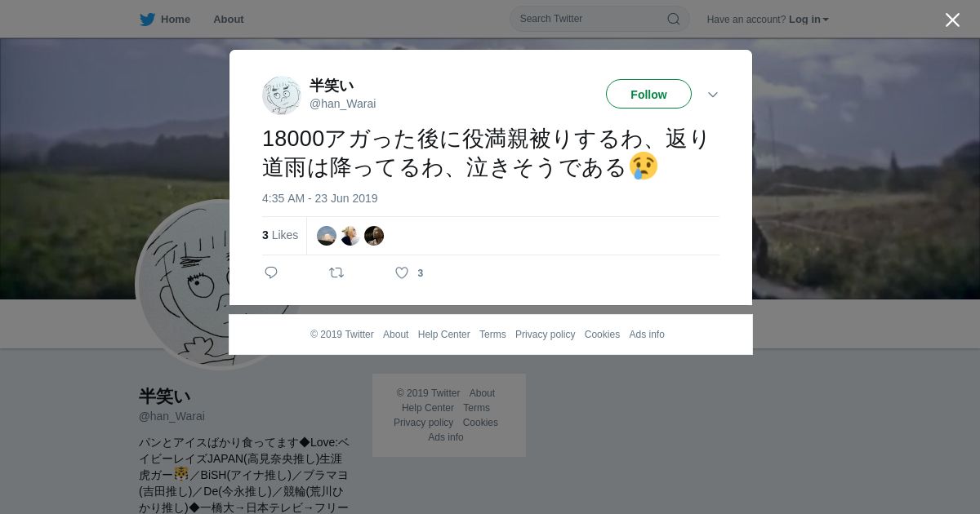Image resolution: width=980 pixels, height=514 pixels.
Task: Close the tweet overlay with the X icon
Action: pos(952,20)
